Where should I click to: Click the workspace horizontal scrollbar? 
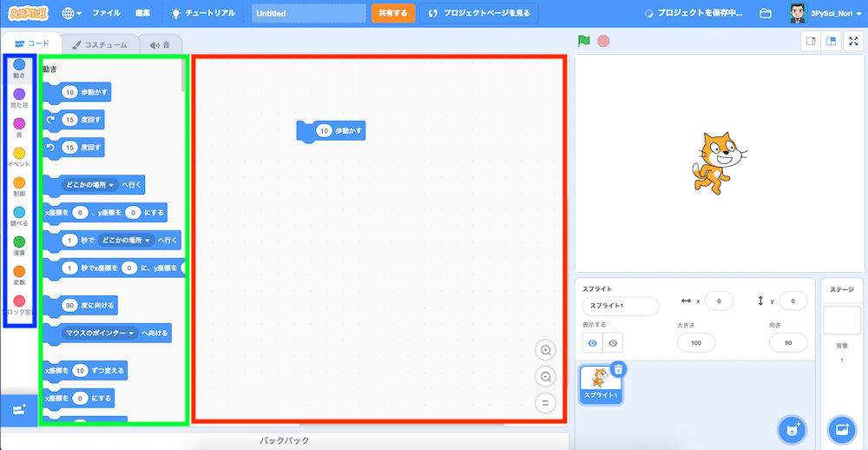[x=402, y=425]
